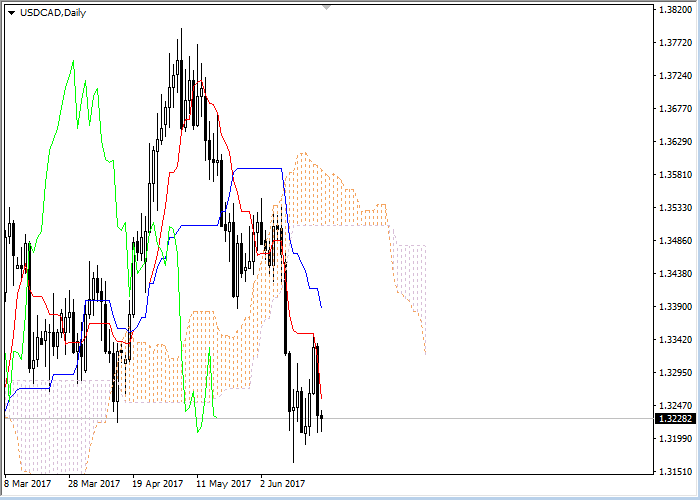The image size is (700, 500).
Task: Click the 1.33900 price scale label
Action: [675, 307]
